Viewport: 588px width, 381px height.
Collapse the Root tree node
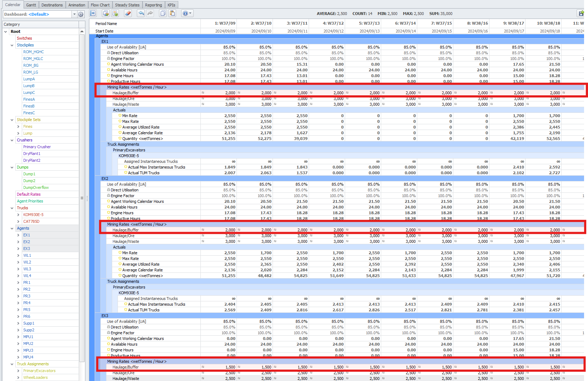pyautogui.click(x=6, y=32)
